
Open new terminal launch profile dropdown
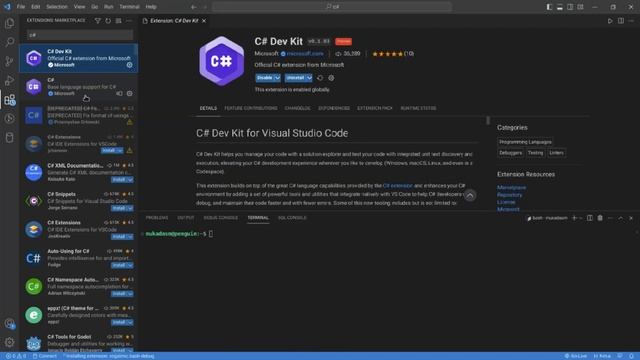pyautogui.click(x=581, y=218)
